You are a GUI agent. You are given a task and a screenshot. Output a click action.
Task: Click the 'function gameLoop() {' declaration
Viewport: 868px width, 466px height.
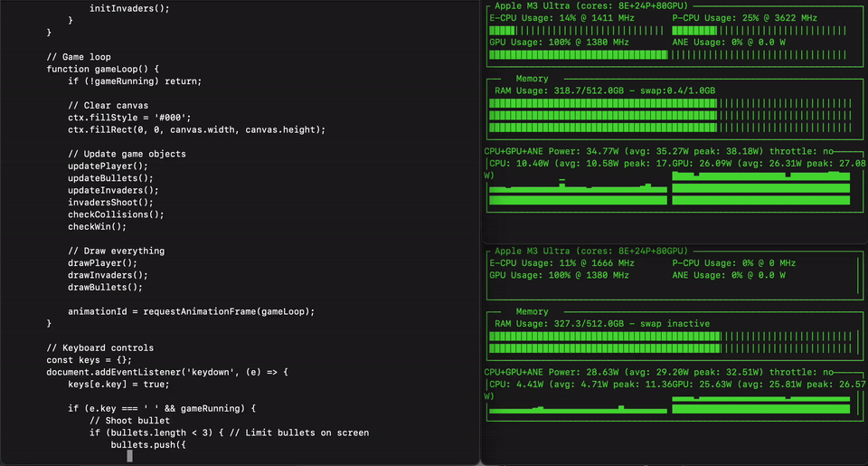[102, 70]
